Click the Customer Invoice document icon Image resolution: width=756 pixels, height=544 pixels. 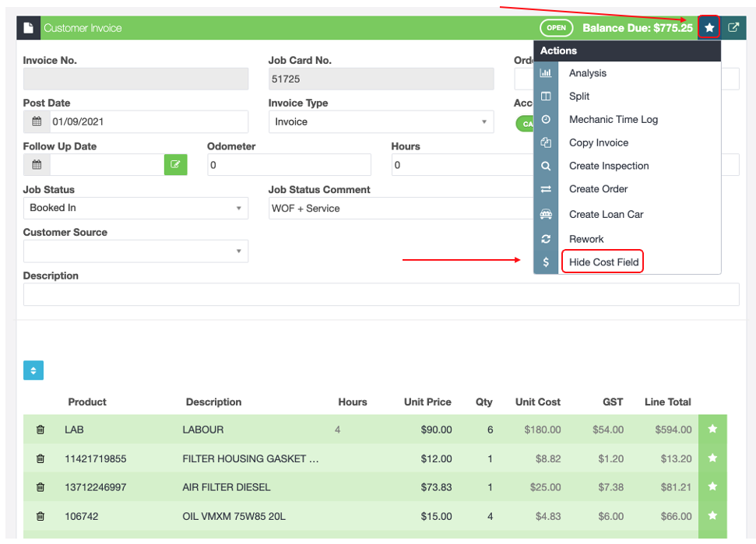[29, 27]
